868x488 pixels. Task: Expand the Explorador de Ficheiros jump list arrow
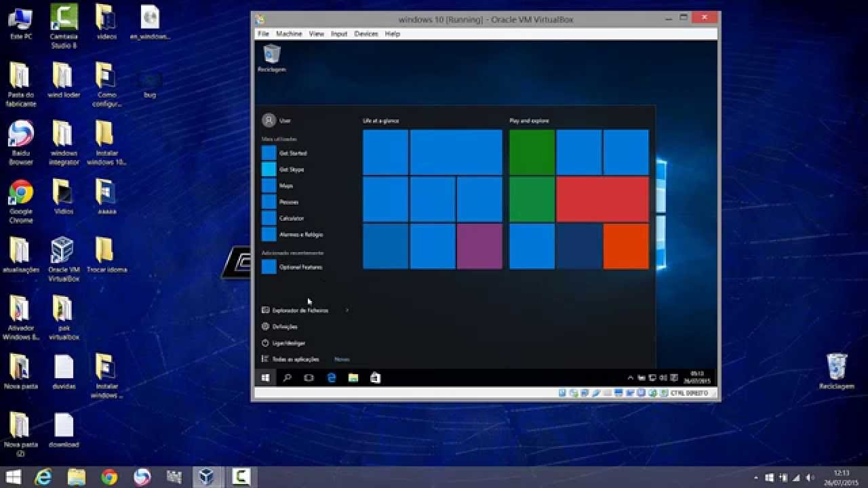347,310
